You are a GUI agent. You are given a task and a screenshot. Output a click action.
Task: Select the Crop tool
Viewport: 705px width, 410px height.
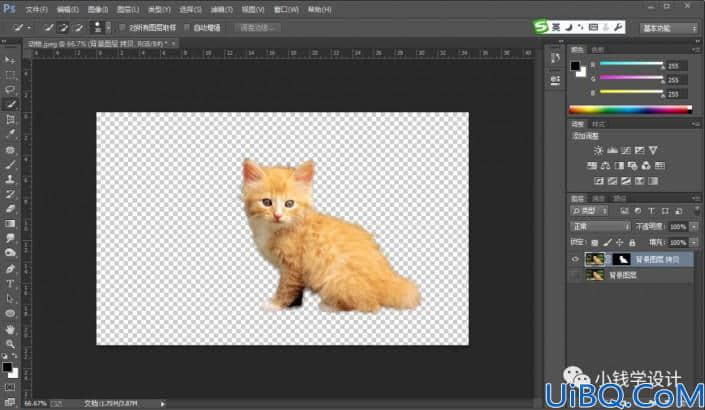click(x=10, y=119)
